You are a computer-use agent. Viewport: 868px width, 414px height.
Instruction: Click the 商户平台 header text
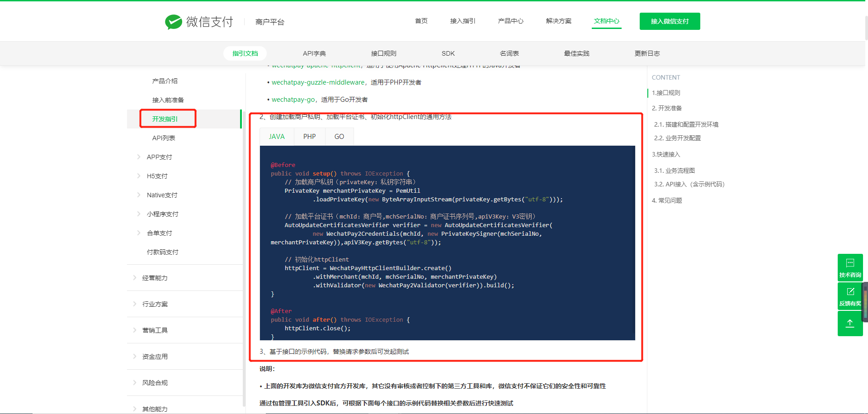click(x=269, y=22)
